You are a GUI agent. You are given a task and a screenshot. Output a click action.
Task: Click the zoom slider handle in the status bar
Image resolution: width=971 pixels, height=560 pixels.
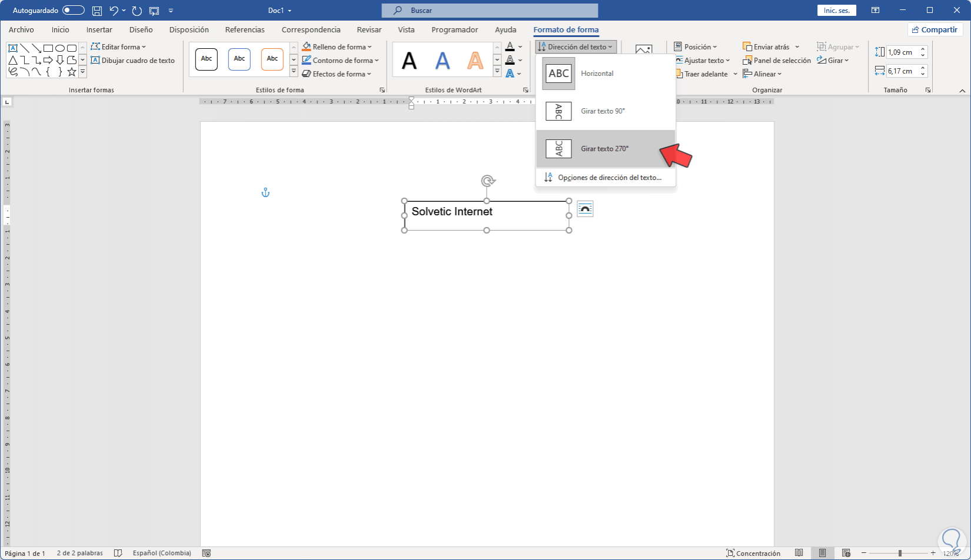(900, 553)
